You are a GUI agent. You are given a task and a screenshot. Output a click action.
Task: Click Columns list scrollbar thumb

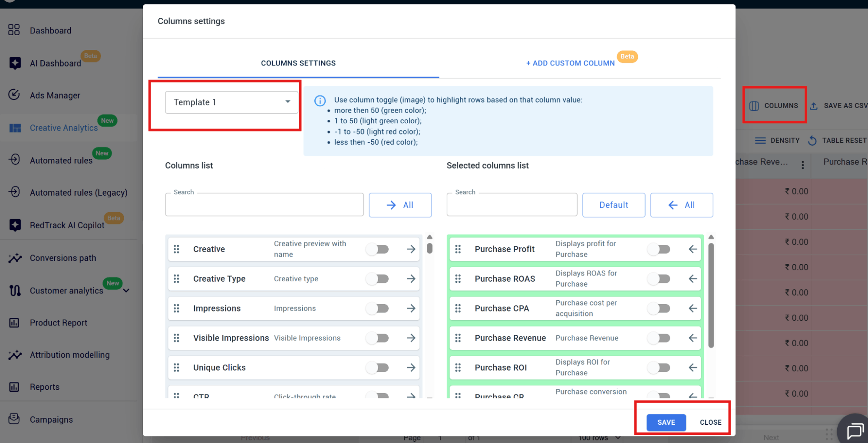tap(429, 248)
